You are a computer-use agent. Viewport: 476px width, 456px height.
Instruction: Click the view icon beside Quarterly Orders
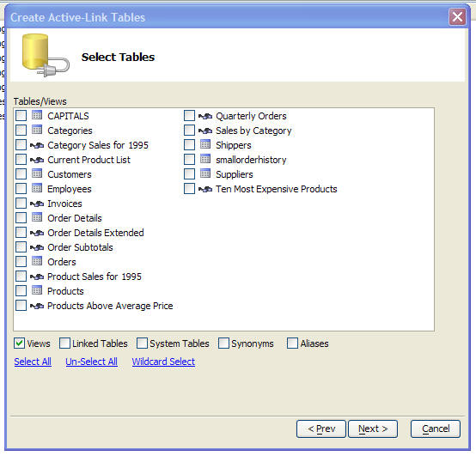[205, 116]
